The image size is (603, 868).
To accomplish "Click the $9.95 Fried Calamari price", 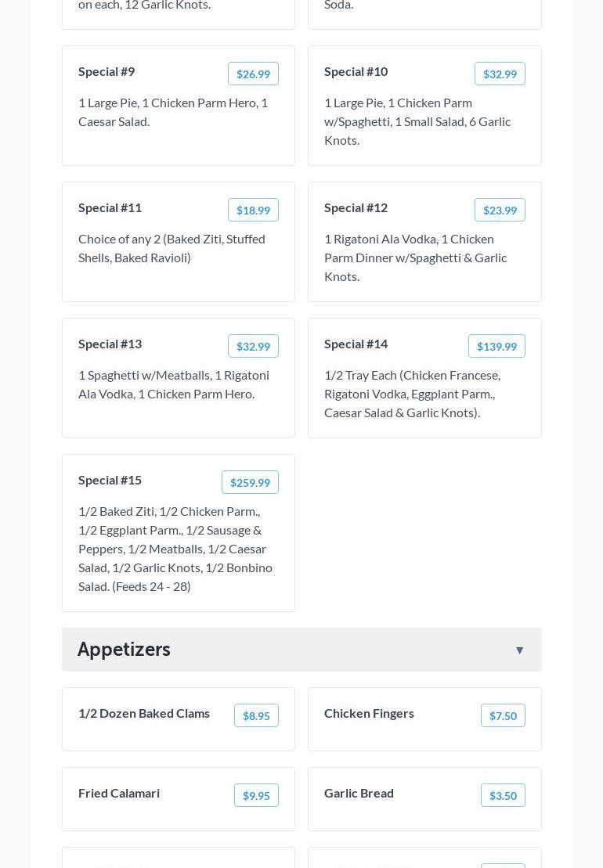I will [256, 796].
